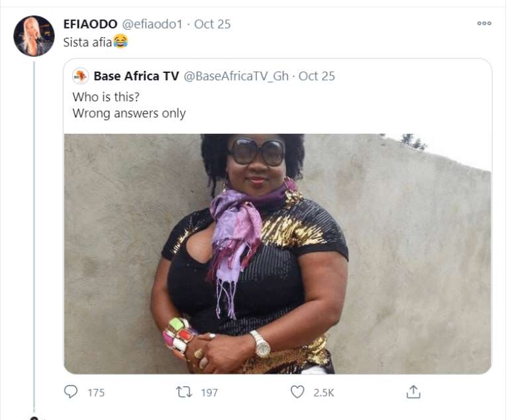The height and width of the screenshot is (420, 510).
Task: Open the three-dot more options menu
Action: tap(484, 23)
